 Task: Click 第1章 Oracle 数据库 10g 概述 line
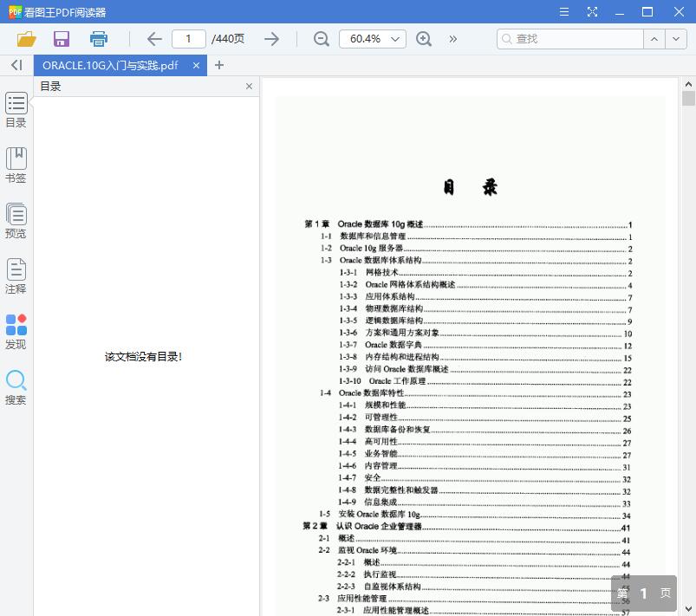click(468, 224)
